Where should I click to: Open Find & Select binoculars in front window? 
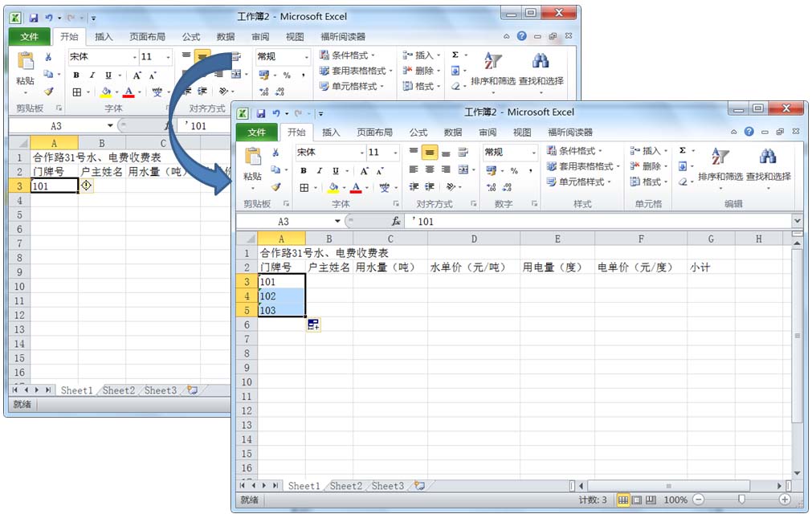(x=768, y=157)
